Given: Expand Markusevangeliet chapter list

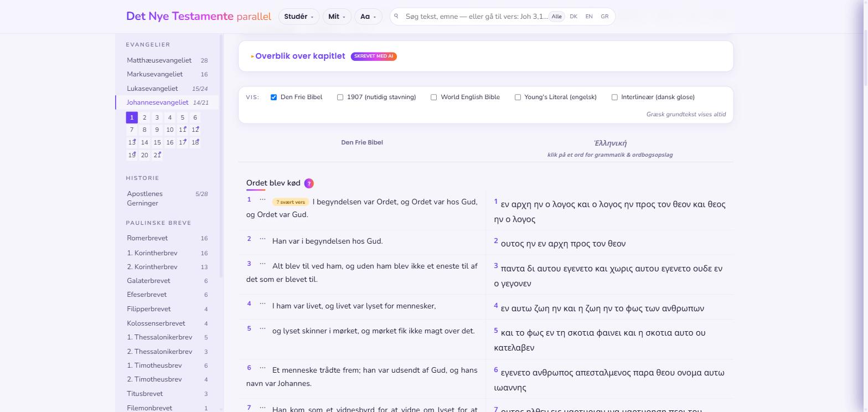Looking at the screenshot, I should 167,74.
